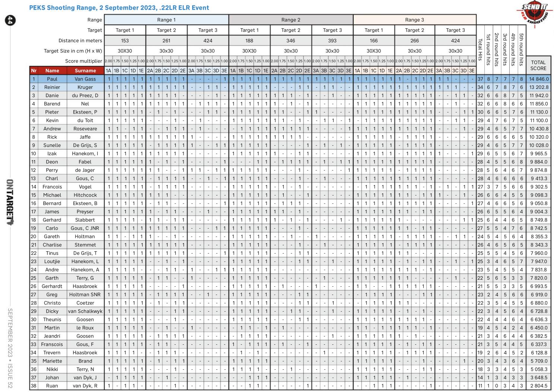
Task: Click the 5th round hits column header
Action: [522, 48]
